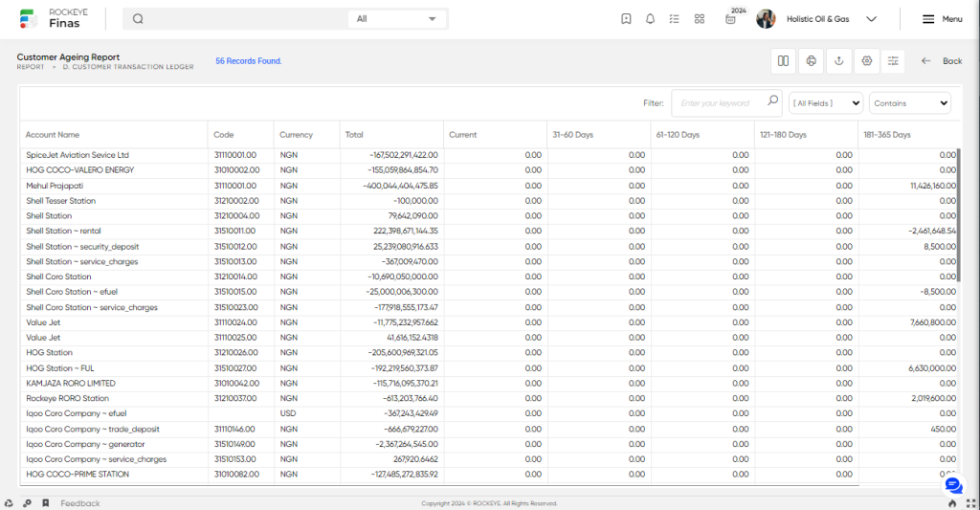Open the Contains condition dropdown

point(910,103)
